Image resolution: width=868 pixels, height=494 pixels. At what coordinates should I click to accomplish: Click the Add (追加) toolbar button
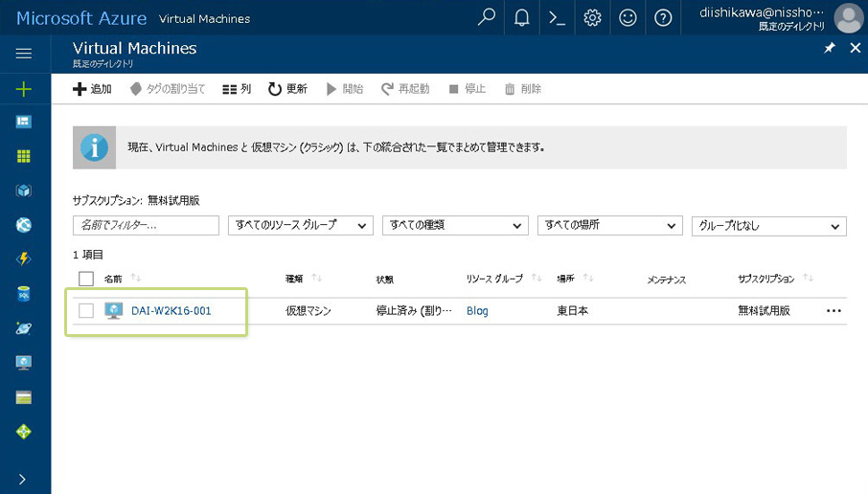point(93,89)
